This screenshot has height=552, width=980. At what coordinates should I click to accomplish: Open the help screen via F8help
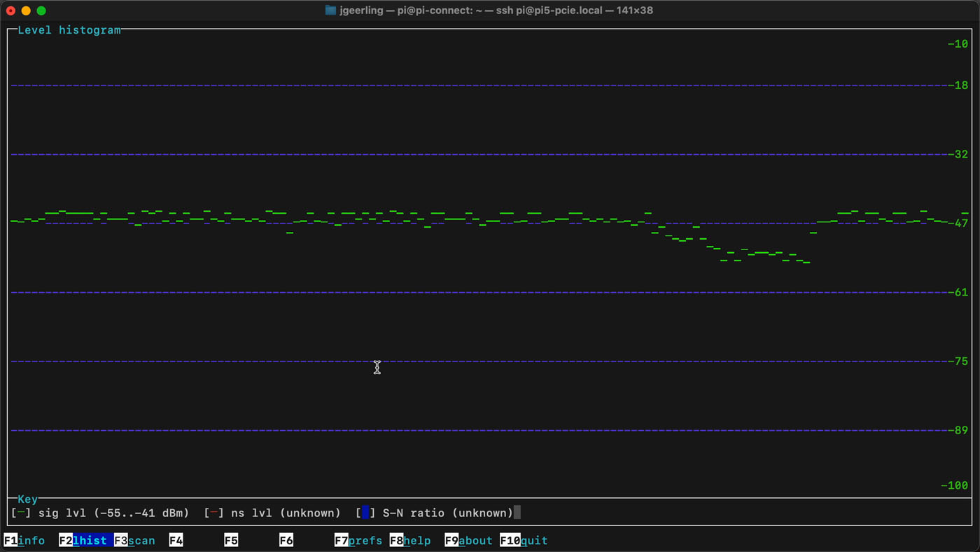(419, 540)
